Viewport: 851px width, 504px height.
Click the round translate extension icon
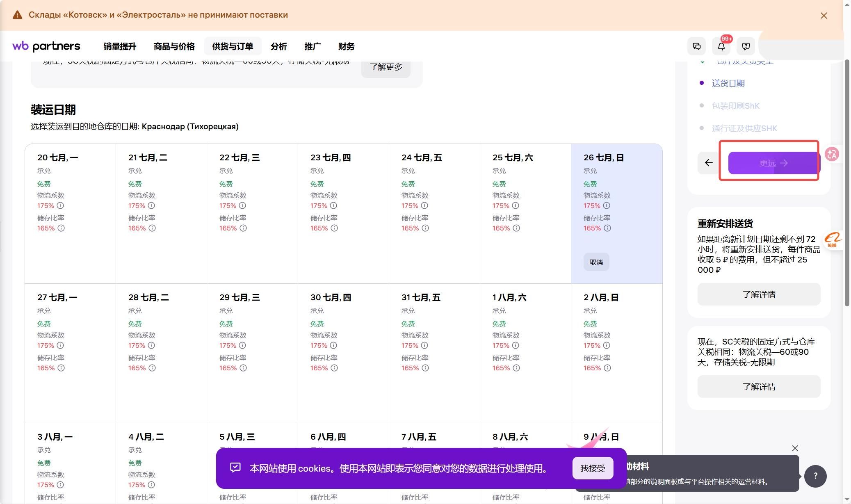[x=832, y=154]
